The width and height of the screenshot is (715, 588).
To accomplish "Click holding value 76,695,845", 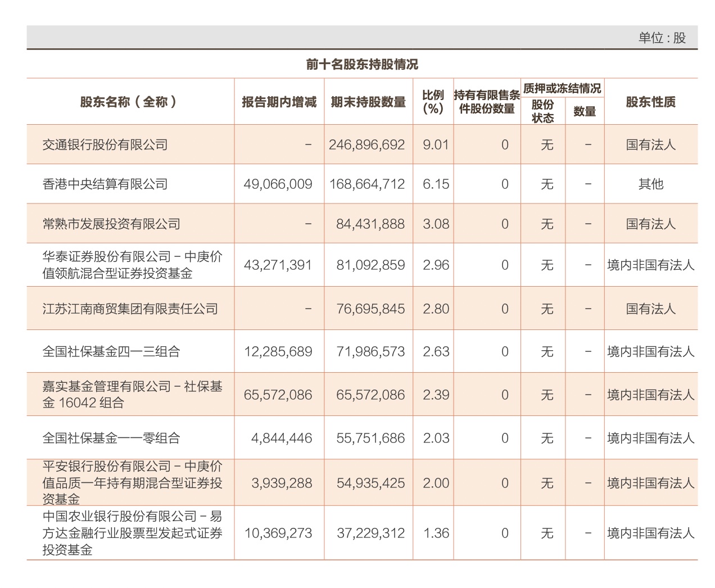I will click(370, 309).
